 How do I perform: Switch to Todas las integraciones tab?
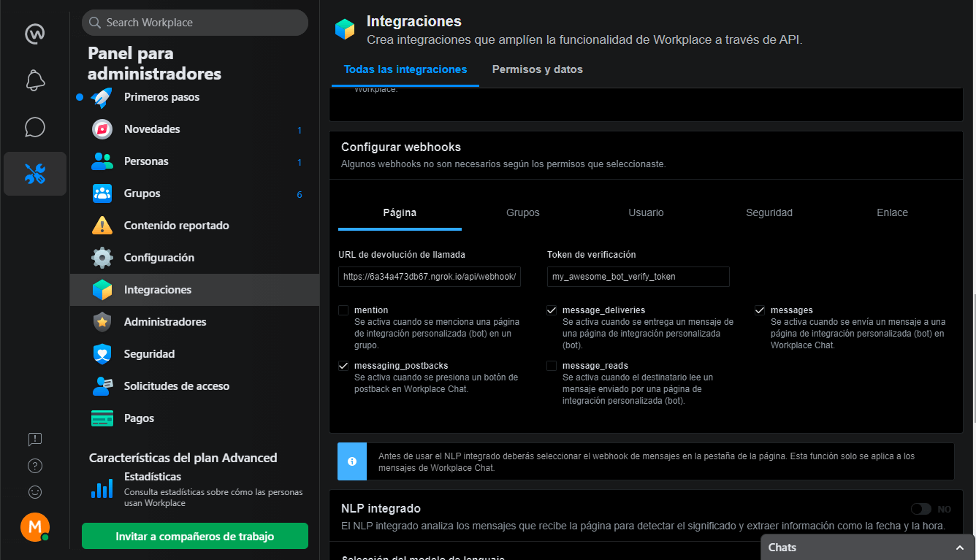pos(405,69)
